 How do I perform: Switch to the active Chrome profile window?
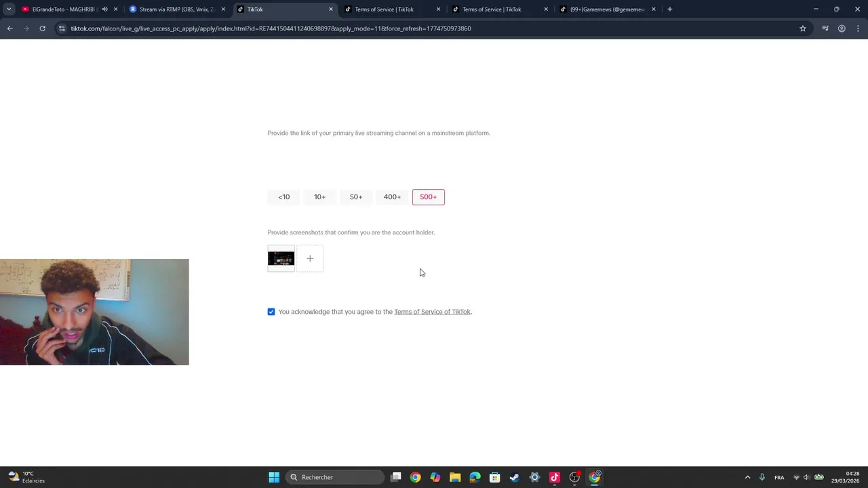pos(595,477)
